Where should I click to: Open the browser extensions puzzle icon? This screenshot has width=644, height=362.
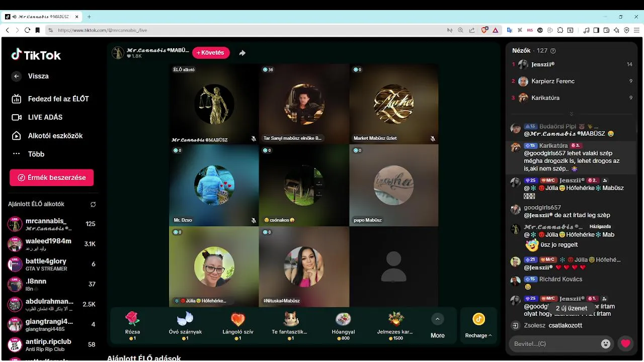tap(560, 30)
